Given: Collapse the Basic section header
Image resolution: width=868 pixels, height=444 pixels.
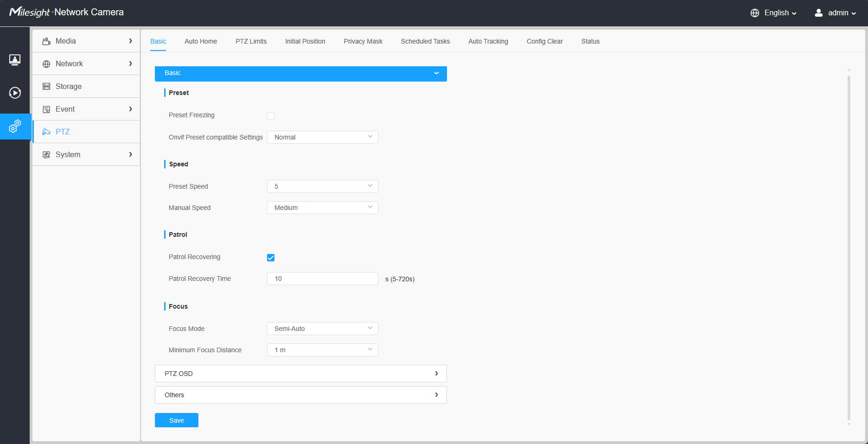Looking at the screenshot, I should tap(301, 73).
